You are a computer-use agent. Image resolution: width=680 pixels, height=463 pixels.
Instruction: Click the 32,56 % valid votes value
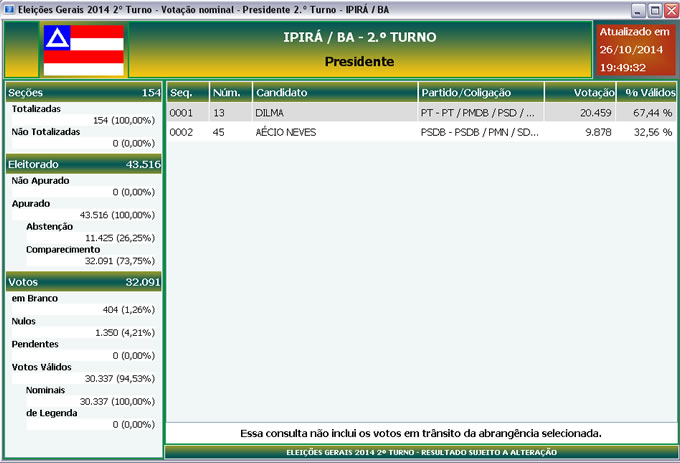(653, 132)
